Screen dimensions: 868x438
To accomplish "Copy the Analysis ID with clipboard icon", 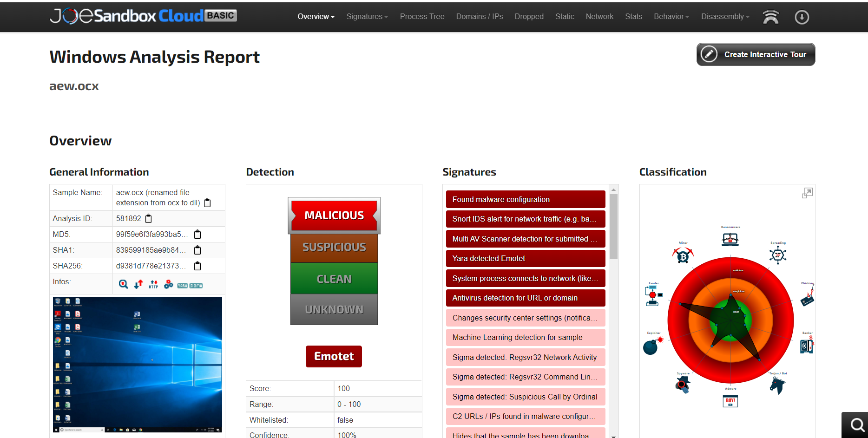I will pos(149,218).
